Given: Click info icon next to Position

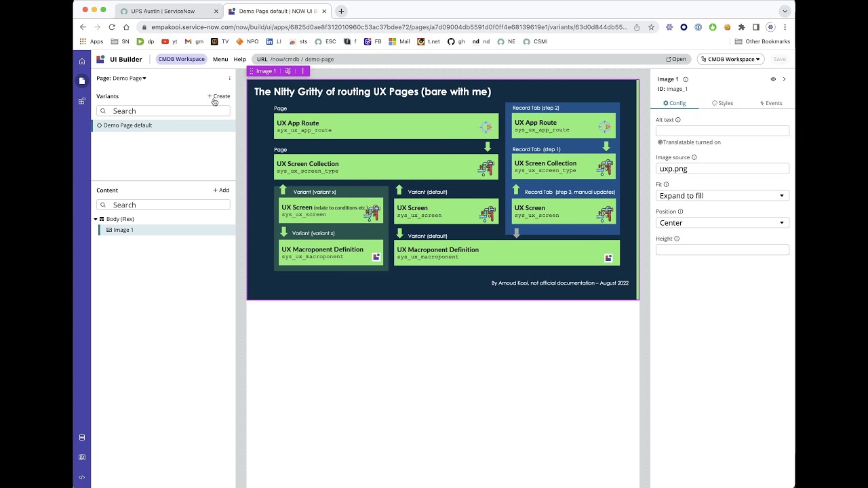Looking at the screenshot, I should coord(680,211).
